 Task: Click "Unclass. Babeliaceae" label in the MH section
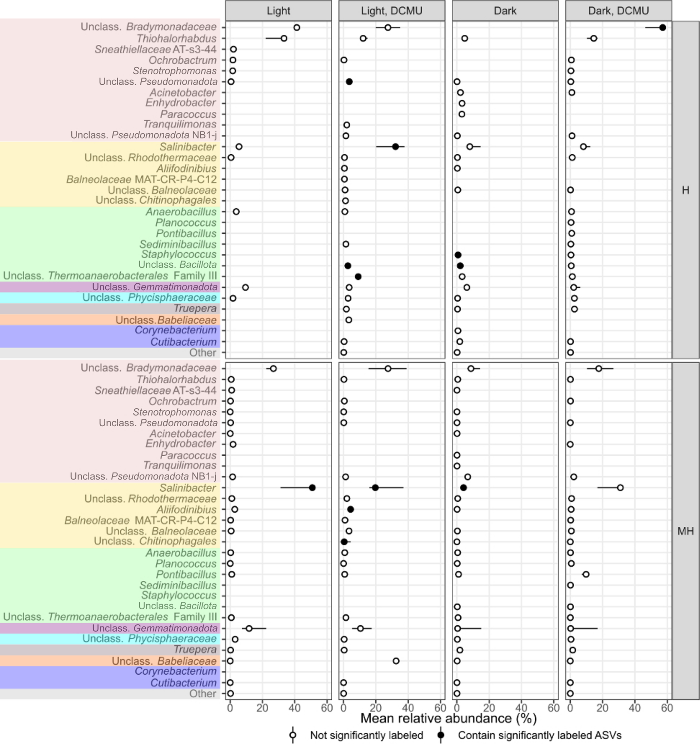click(165, 661)
